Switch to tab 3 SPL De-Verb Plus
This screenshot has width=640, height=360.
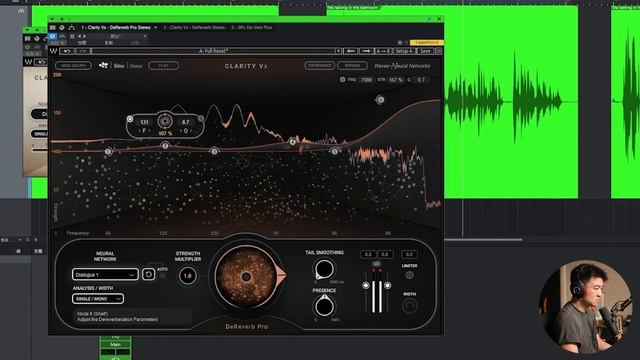point(252,27)
